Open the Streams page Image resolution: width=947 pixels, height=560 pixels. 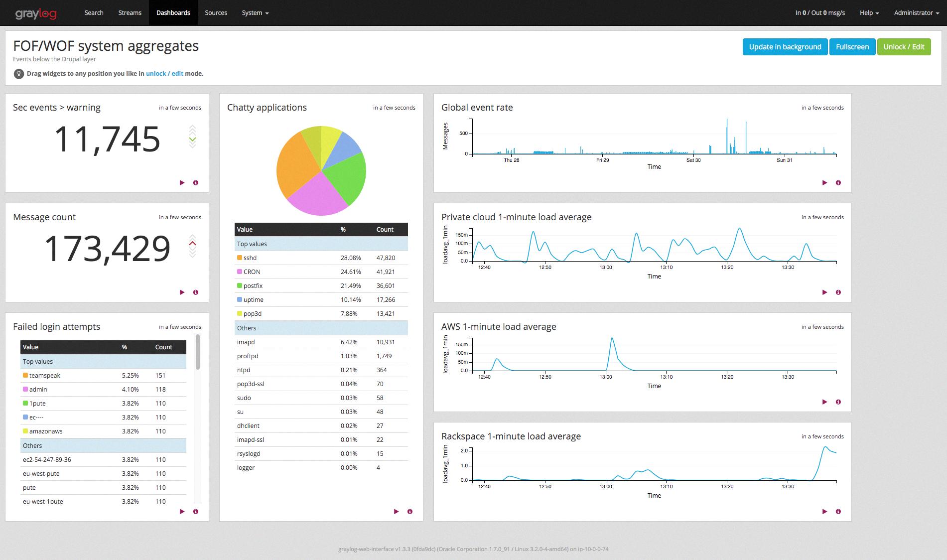pyautogui.click(x=130, y=13)
